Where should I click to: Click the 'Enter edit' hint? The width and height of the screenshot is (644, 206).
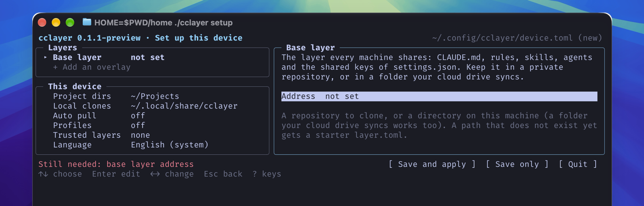(x=116, y=174)
